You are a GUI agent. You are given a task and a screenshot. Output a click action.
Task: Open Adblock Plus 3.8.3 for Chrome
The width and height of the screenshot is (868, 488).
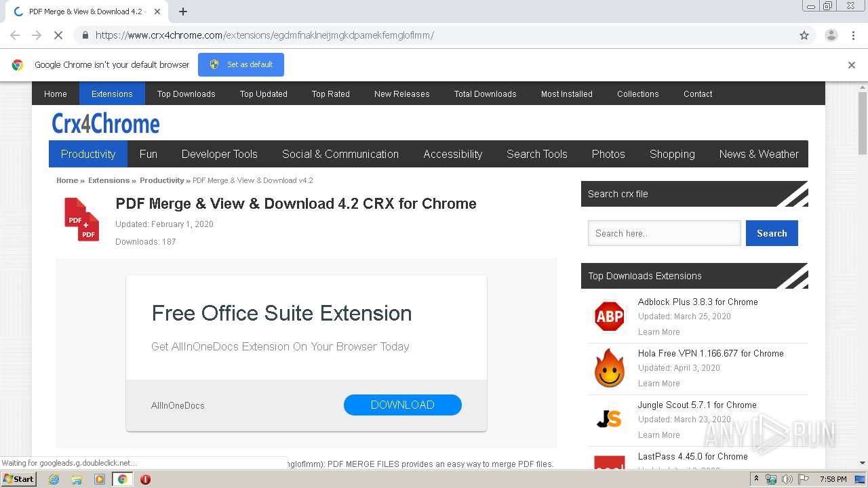698,302
